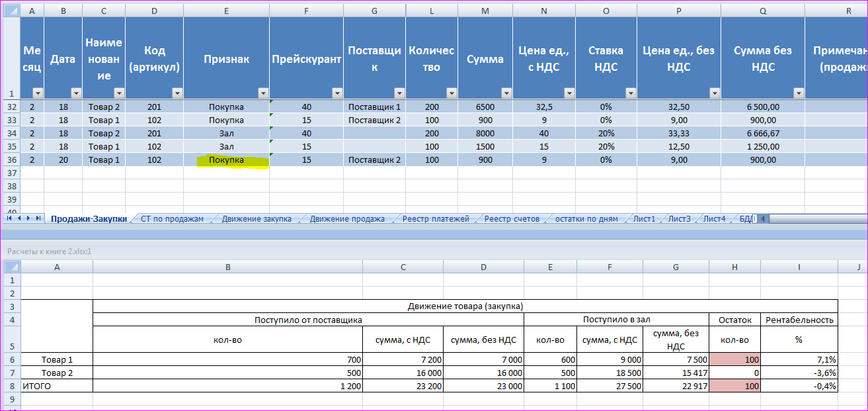Jump to the first sheet tab with the navigation arrow

(x=9, y=218)
